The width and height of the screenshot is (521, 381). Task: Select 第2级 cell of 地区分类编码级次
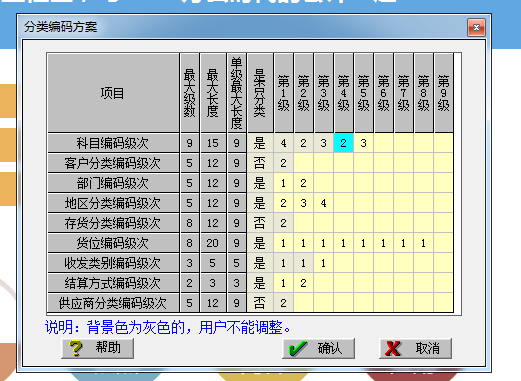303,203
